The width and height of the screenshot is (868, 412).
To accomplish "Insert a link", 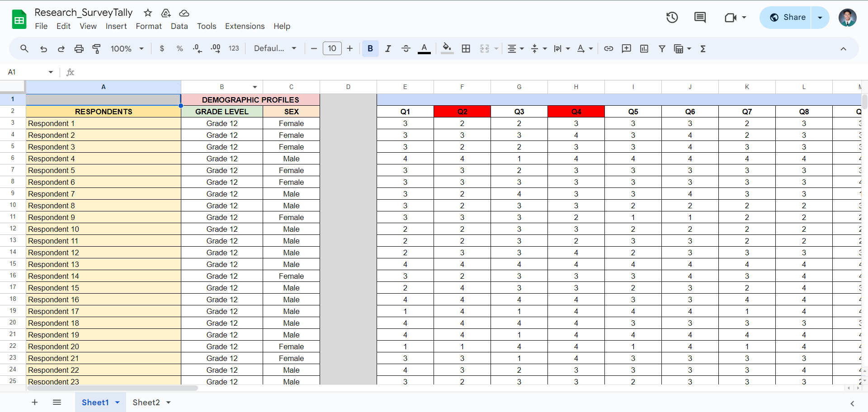I will point(609,48).
